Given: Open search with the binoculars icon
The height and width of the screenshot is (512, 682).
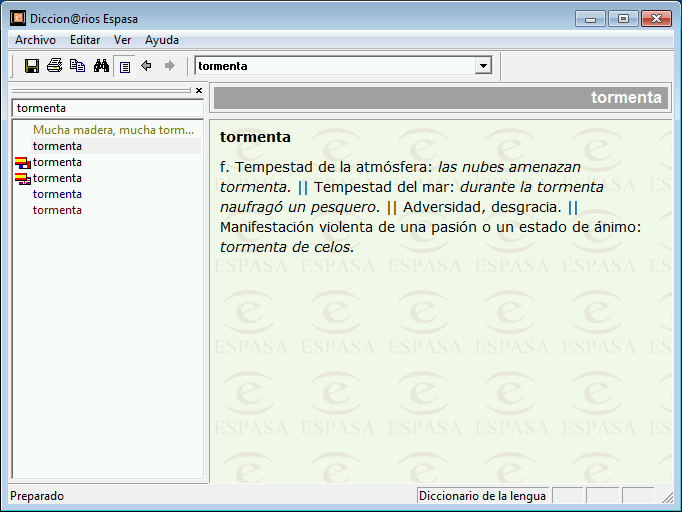Looking at the screenshot, I should point(101,66).
